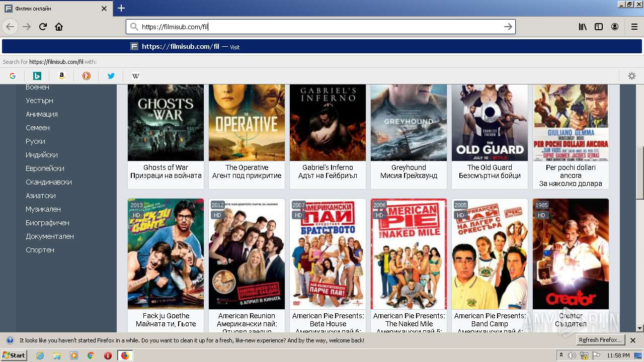Open the Ghosts of War poster

click(166, 123)
